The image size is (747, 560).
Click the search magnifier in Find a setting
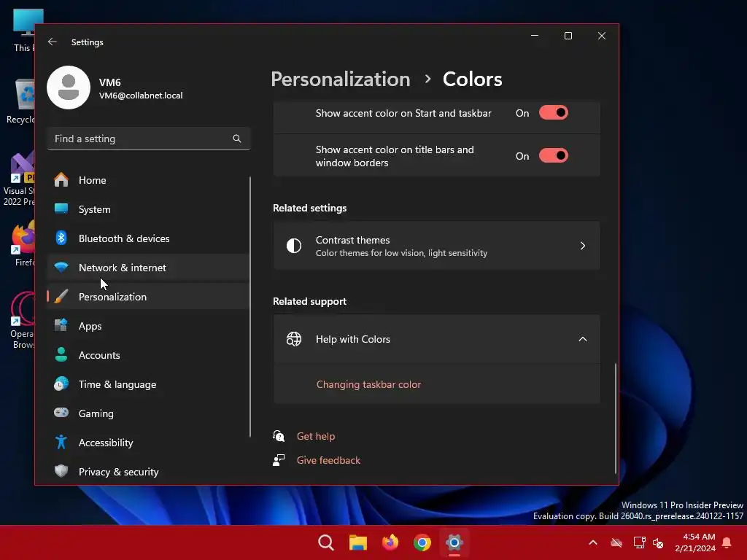pos(237,139)
